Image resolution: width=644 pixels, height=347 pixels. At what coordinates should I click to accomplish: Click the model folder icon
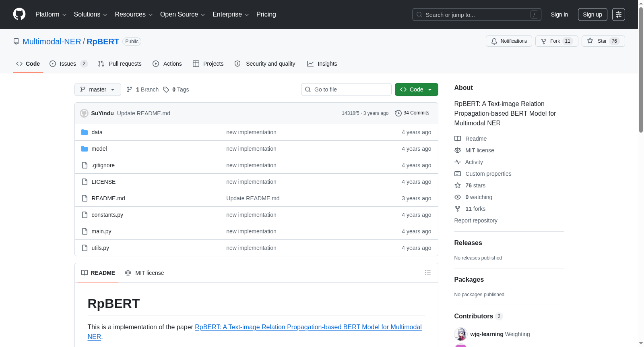click(x=85, y=149)
